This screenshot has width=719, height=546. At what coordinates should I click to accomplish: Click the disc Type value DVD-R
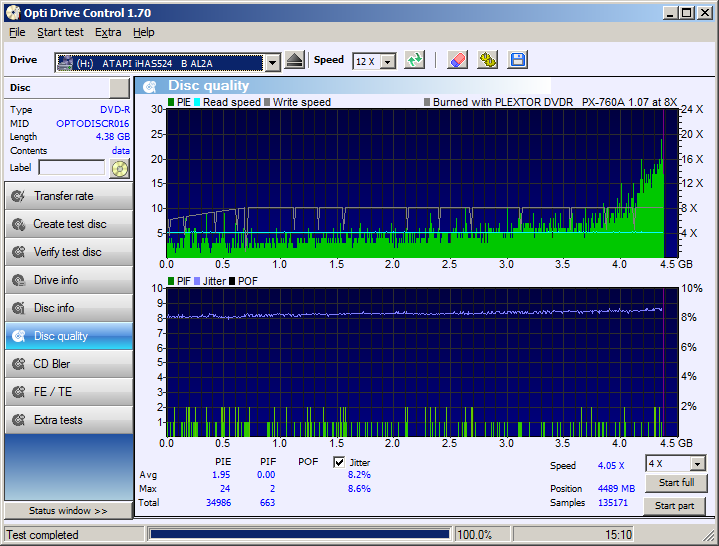pos(115,110)
